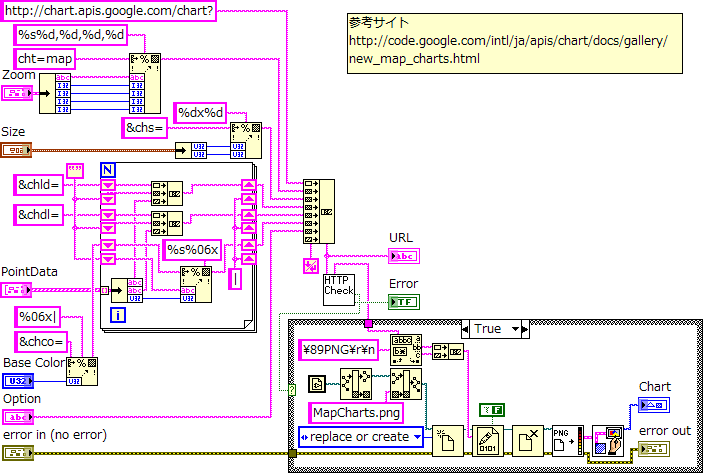Click the Size cluster control terminal
Image resolution: width=703 pixels, height=473 pixels.
point(16,150)
